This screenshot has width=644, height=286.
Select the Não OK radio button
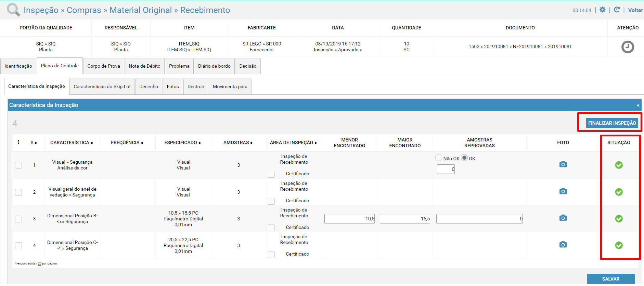point(439,158)
